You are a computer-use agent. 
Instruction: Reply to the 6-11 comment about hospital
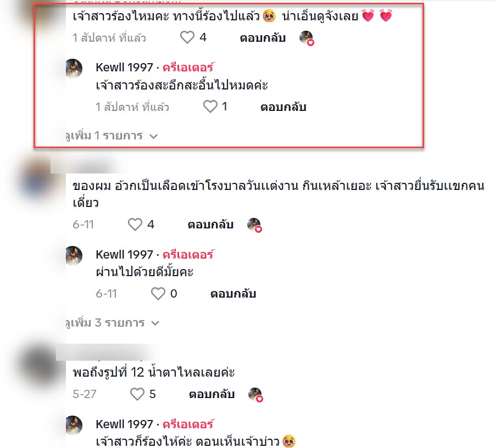[210, 225]
